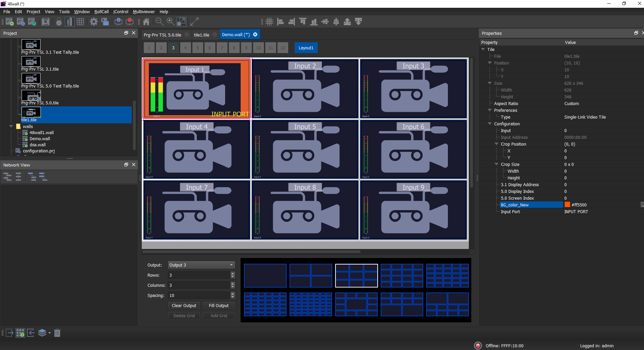Zoom out with the red minus magnifier
The width and height of the screenshot is (644, 350).
(x=159, y=22)
